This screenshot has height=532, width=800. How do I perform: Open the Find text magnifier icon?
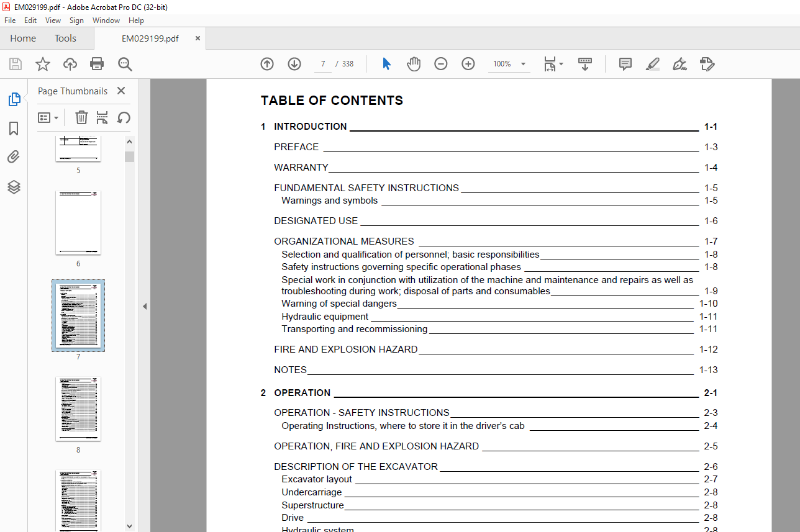[x=125, y=64]
